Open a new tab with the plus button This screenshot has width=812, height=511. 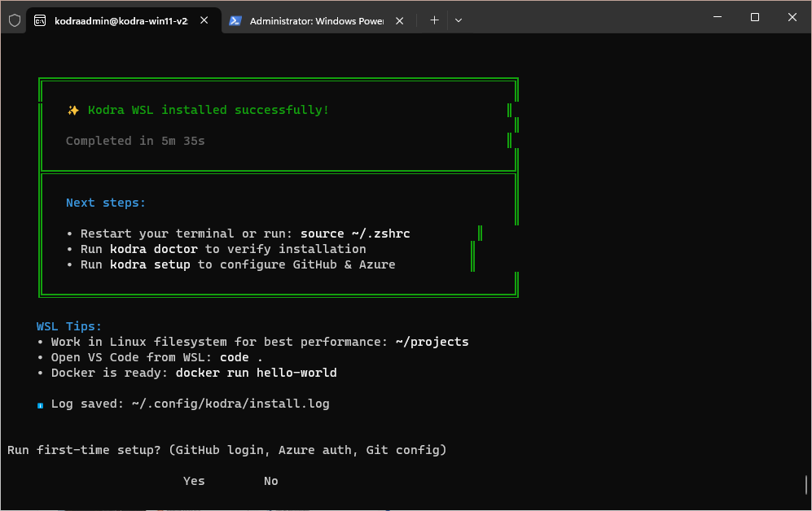(434, 20)
